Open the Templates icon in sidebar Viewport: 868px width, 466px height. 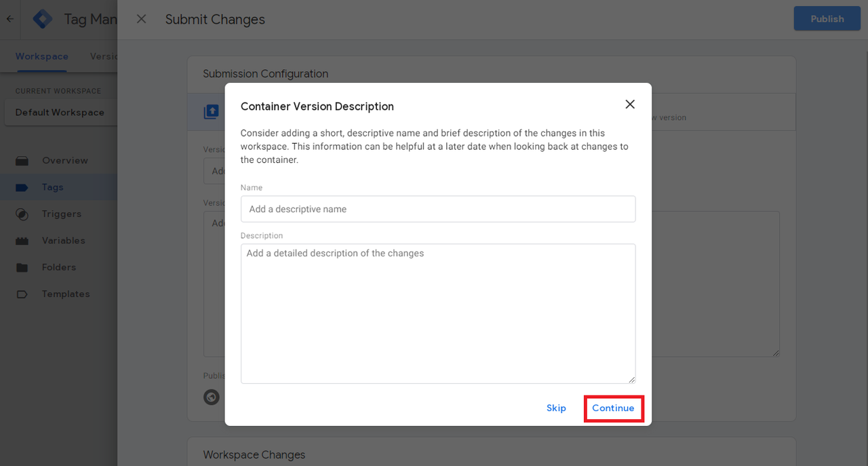point(22,294)
